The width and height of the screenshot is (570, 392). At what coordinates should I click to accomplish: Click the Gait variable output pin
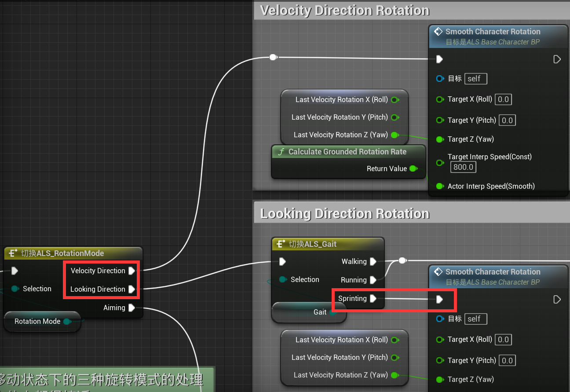pos(332,312)
